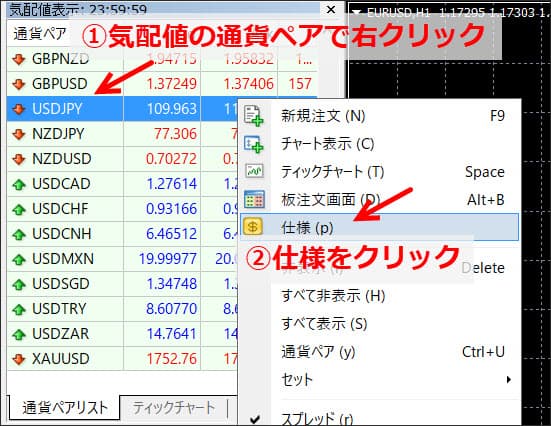551x426 pixels.
Task: Choose すべて非表示 (H) menu entry
Action: [380, 296]
